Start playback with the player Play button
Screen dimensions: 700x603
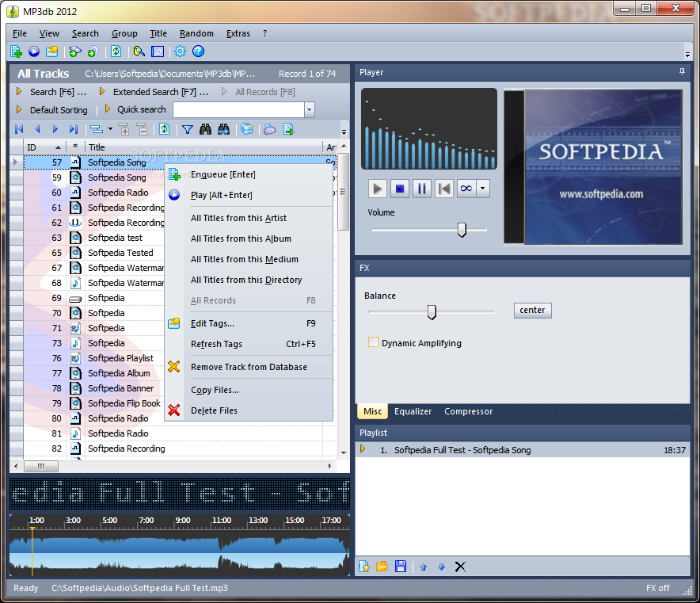point(377,189)
